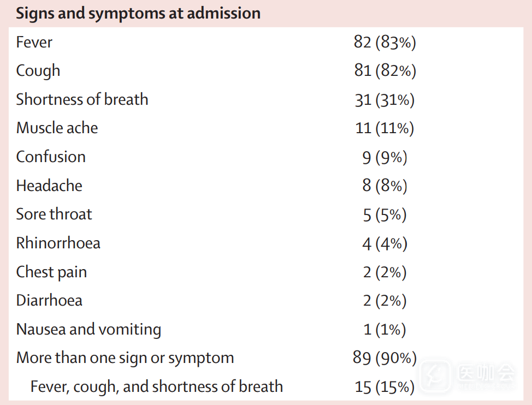Click the Fever value 82 (83%)
532x405 pixels.
385,42
